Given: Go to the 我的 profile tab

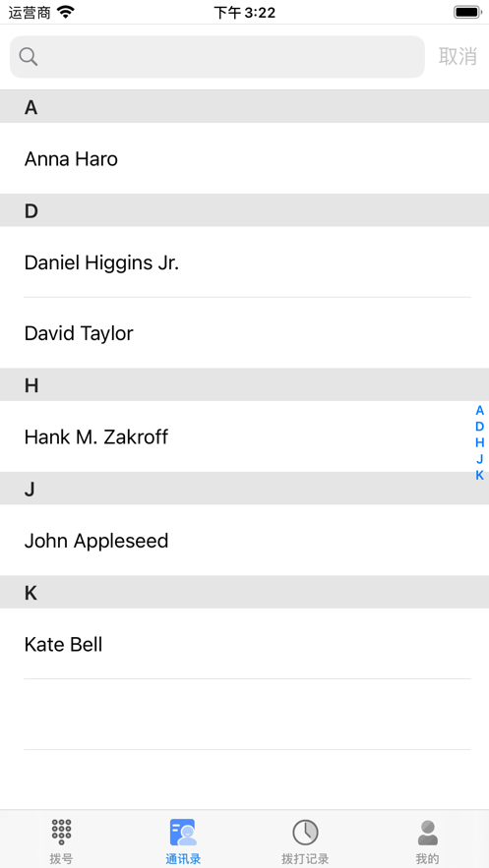Looking at the screenshot, I should point(428,840).
